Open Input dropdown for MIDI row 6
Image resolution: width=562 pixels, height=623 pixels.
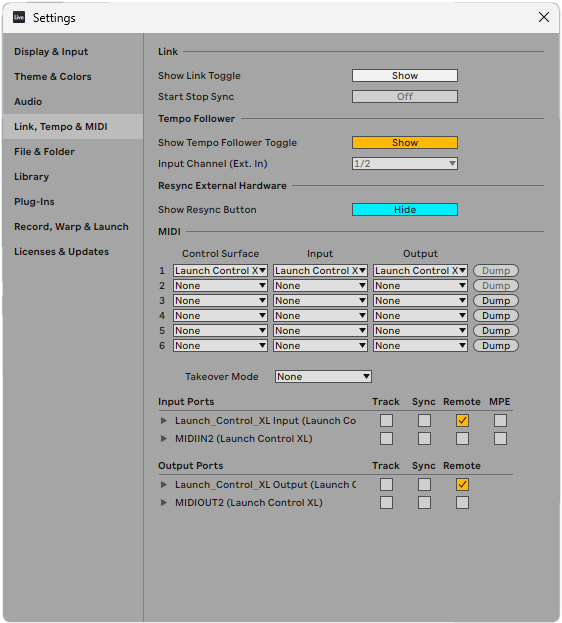click(x=320, y=346)
